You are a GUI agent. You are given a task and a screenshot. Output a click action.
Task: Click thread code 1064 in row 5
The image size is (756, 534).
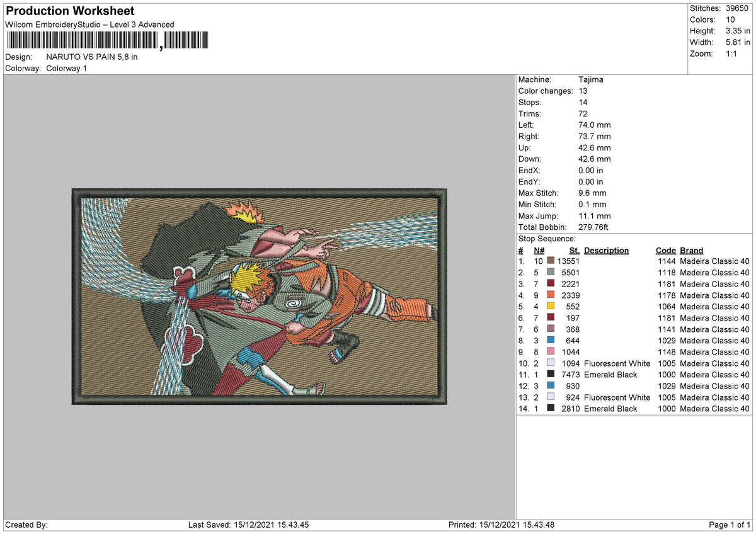point(666,307)
